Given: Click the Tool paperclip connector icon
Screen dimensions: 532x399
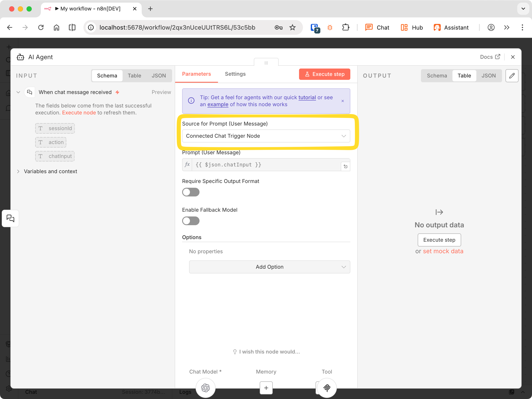Looking at the screenshot, I should [x=327, y=388].
